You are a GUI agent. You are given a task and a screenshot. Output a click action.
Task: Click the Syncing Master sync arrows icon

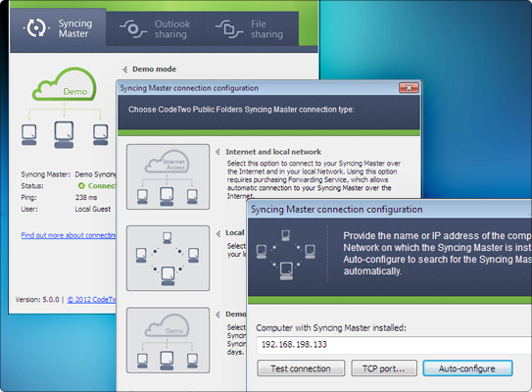tap(36, 28)
